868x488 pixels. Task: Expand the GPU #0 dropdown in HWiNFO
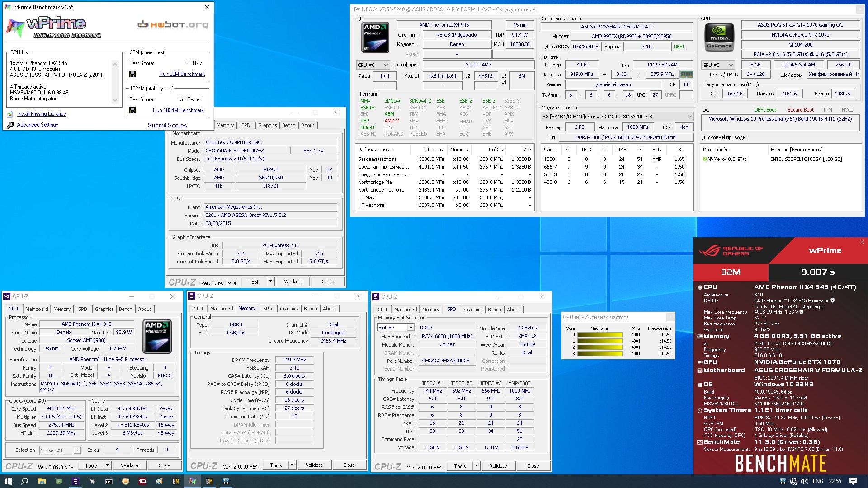click(x=718, y=65)
